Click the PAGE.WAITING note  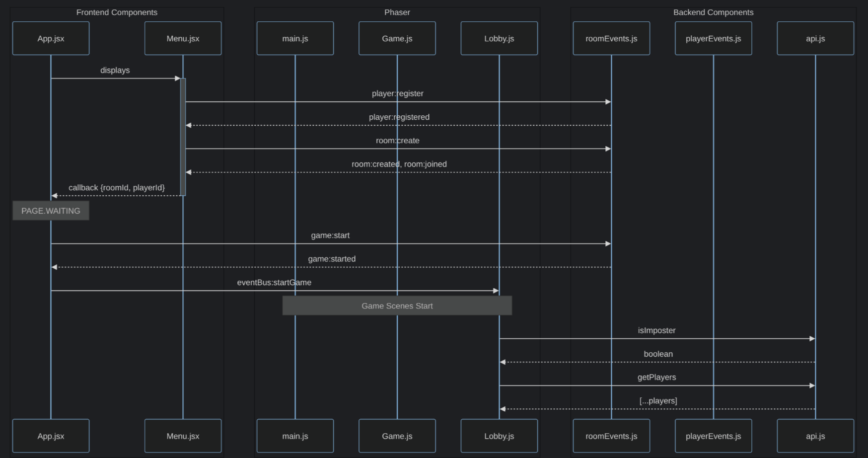pyautogui.click(x=51, y=211)
